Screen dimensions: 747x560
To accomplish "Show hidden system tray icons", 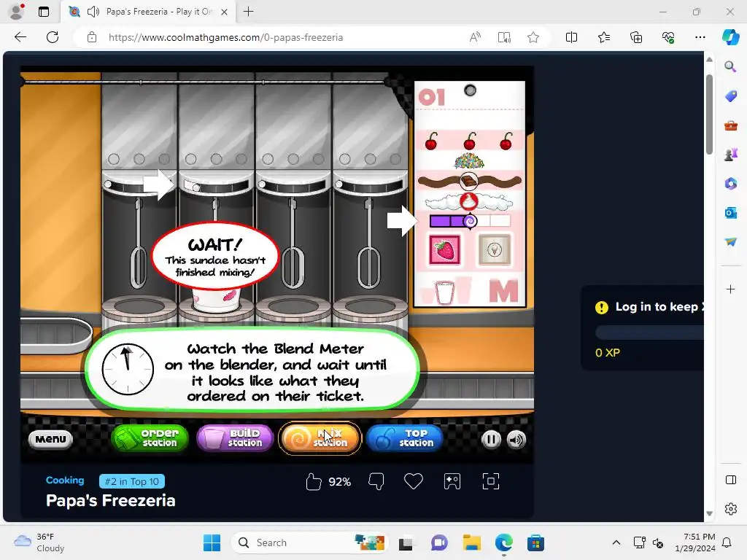I will 616,542.
